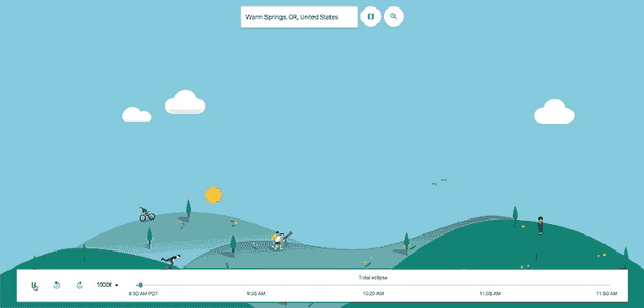Click the Warm Springs location field
Image resolution: width=644 pixels, height=308 pixels.
[x=299, y=17]
